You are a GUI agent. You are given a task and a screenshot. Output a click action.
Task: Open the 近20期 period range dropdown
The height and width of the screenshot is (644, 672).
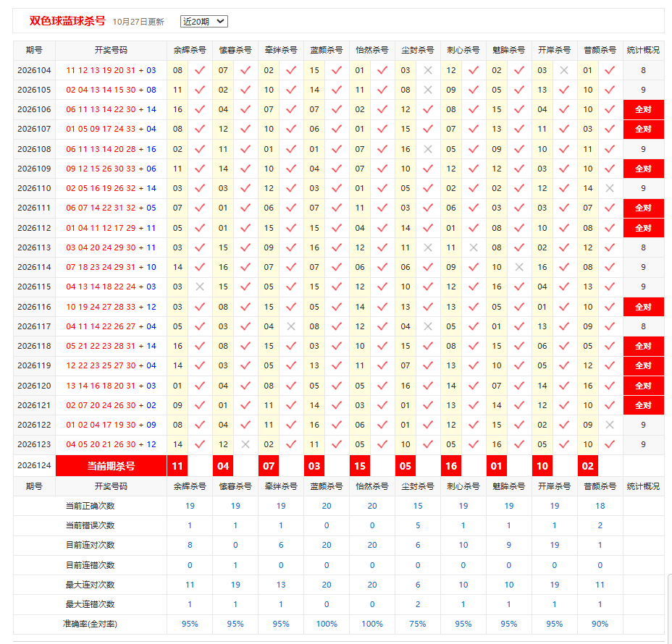click(x=203, y=22)
